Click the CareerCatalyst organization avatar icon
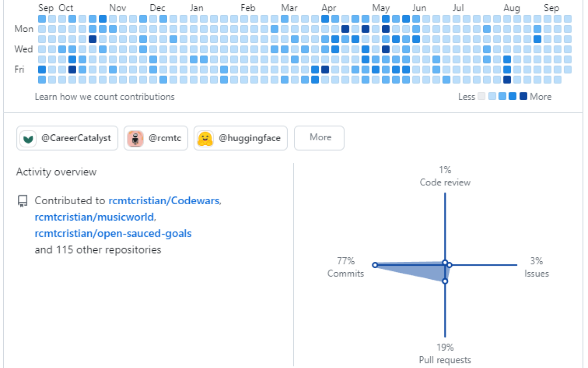588x368 pixels. coord(28,138)
